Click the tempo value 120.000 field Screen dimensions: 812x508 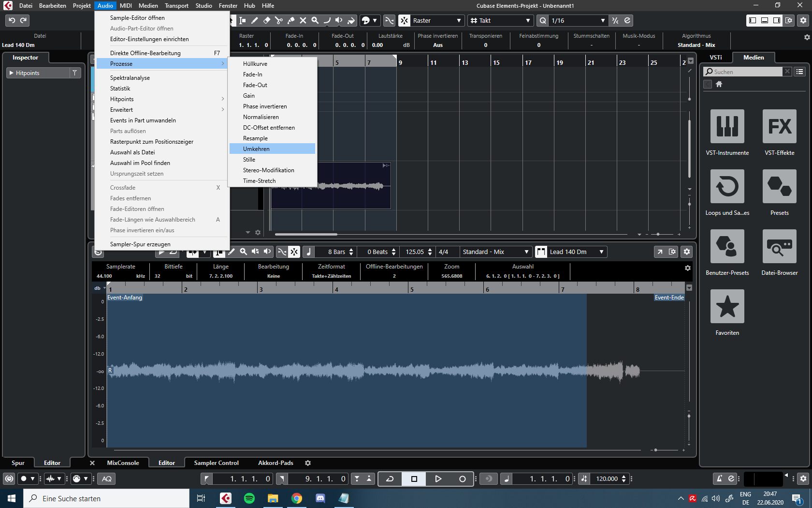pos(607,479)
